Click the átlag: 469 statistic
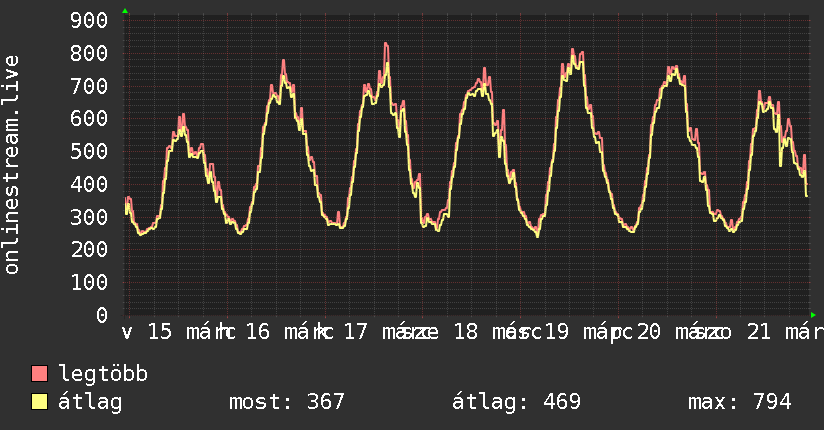This screenshot has height=430, width=824. tap(517, 402)
